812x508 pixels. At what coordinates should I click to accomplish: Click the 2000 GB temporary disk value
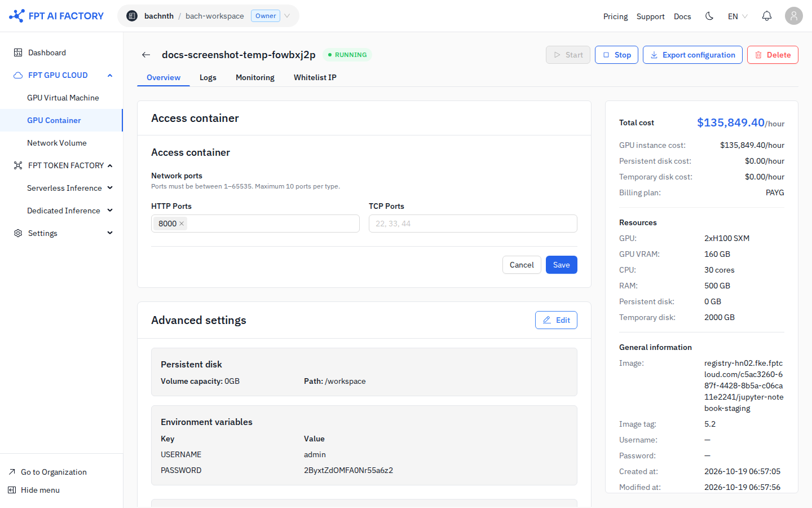[x=720, y=317]
